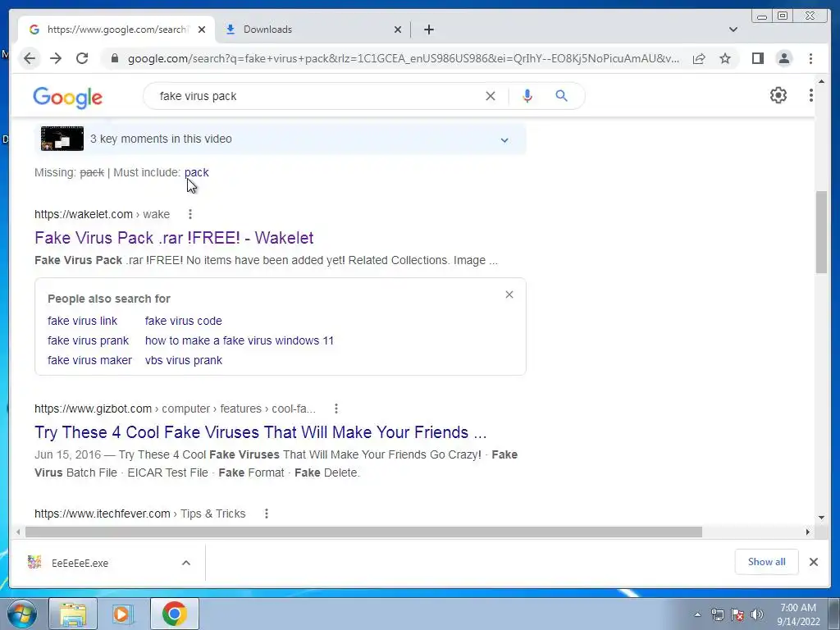Viewport: 840px width, 630px height.
Task: Open options menu for the itechfever result
Action: 267,514
